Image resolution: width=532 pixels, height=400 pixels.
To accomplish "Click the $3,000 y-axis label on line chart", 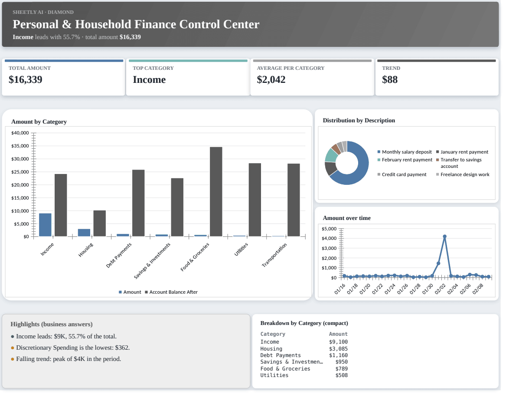I will tap(329, 248).
